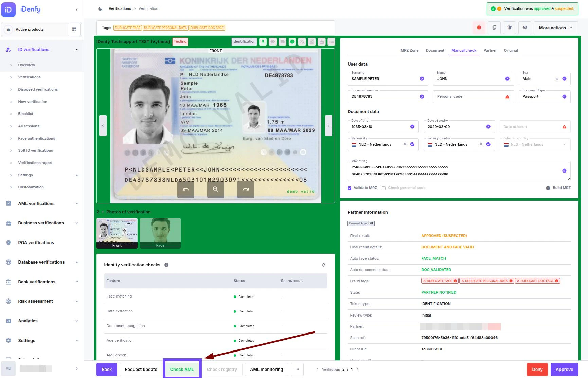The height and width of the screenshot is (378, 588).
Task: Click the green info circle icon
Action: pos(292,42)
